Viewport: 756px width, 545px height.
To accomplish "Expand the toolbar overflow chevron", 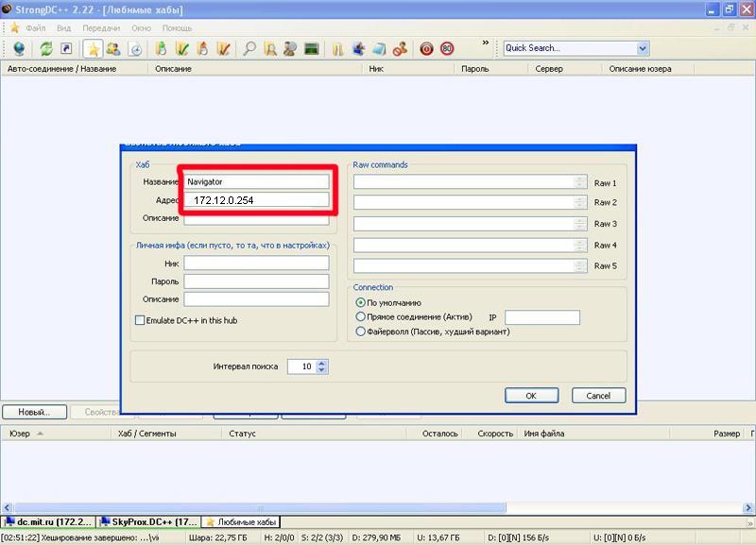I will (x=486, y=43).
